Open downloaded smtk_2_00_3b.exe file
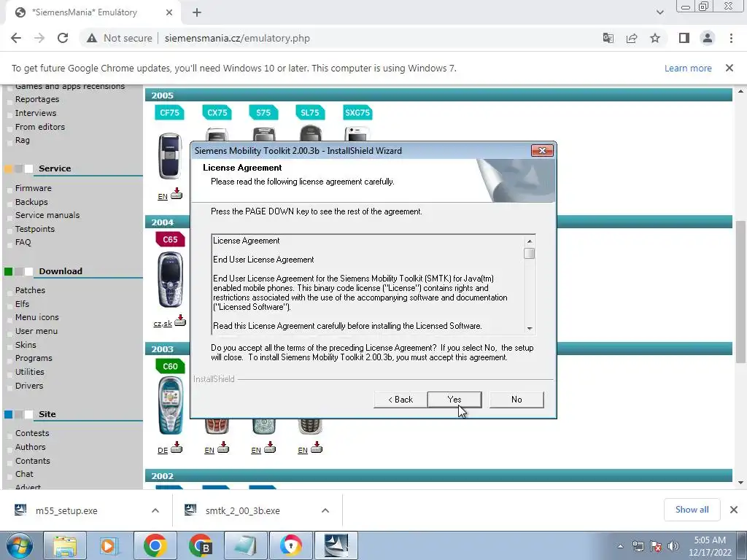747x560 pixels. click(x=242, y=510)
